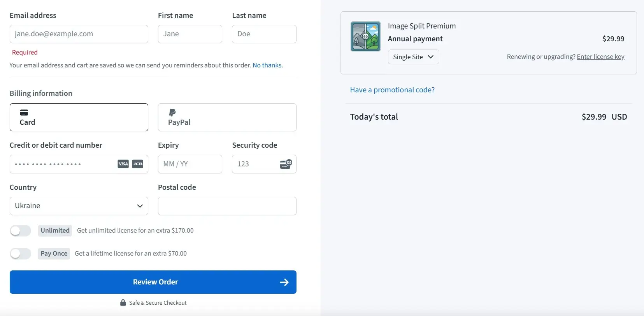Click the credit card icon above Card
Viewport: 644px width, 316px height.
[24, 113]
